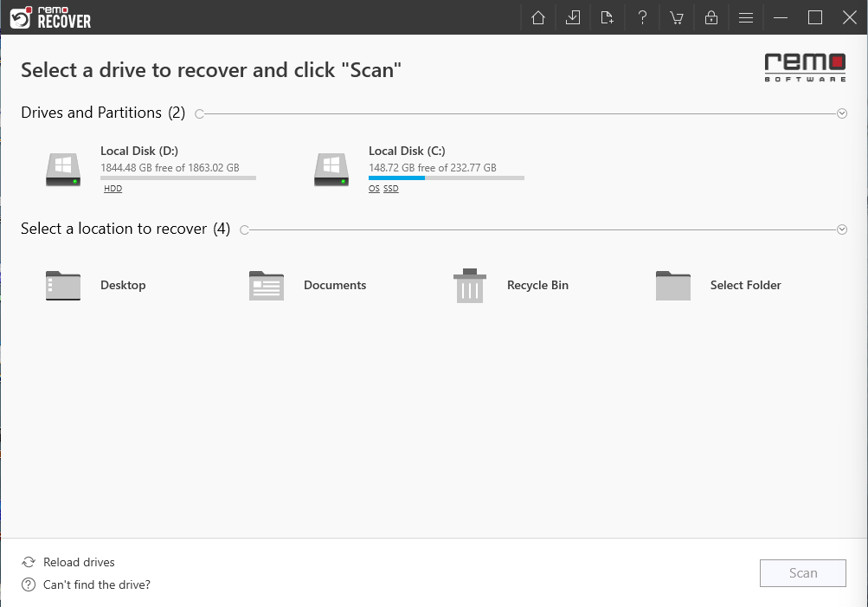Viewport: 868px width, 607px height.
Task: Open the "Can't find the drive?" link
Action: (96, 585)
